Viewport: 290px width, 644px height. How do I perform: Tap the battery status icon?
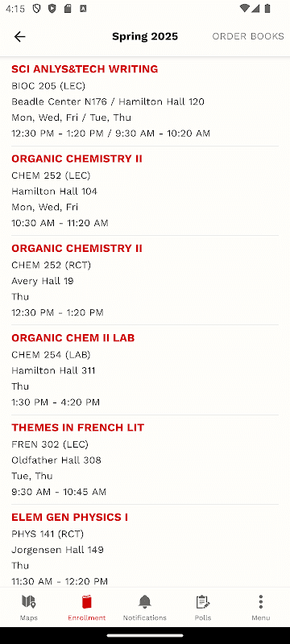[267, 9]
